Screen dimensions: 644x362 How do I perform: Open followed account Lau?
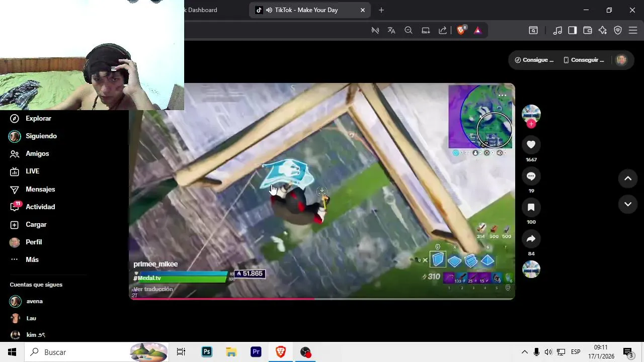(24, 318)
